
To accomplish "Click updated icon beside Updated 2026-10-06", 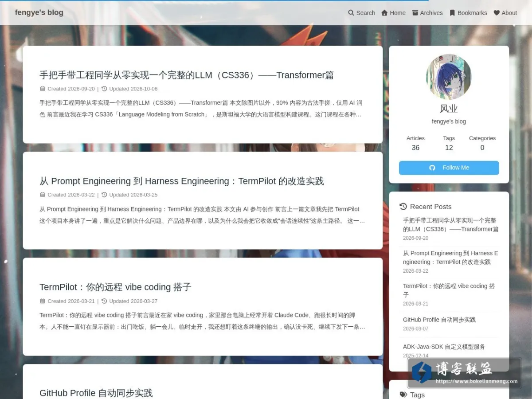I will pos(104,89).
